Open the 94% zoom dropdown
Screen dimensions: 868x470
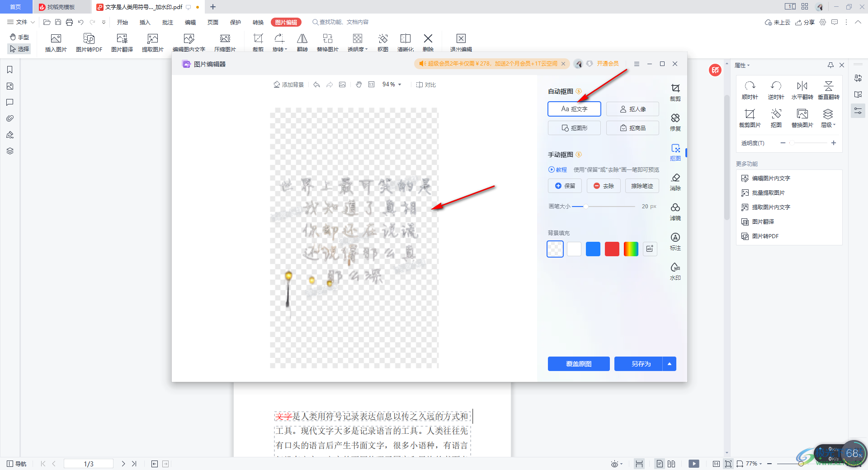tap(392, 85)
